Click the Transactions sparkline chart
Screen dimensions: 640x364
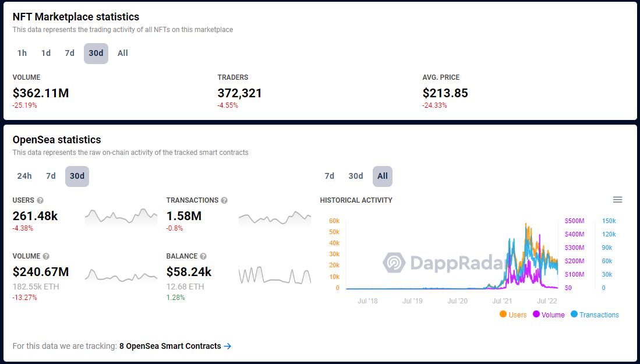[275, 217]
